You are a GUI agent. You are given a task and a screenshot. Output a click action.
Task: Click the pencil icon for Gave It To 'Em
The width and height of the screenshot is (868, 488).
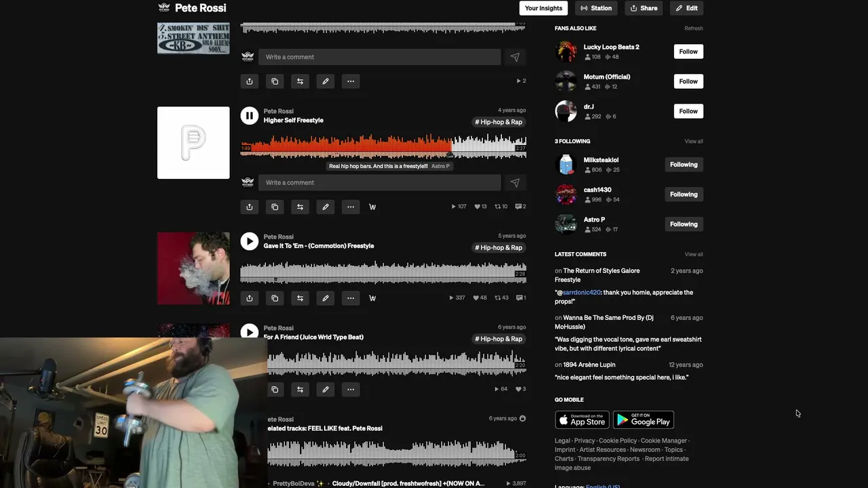click(x=325, y=298)
